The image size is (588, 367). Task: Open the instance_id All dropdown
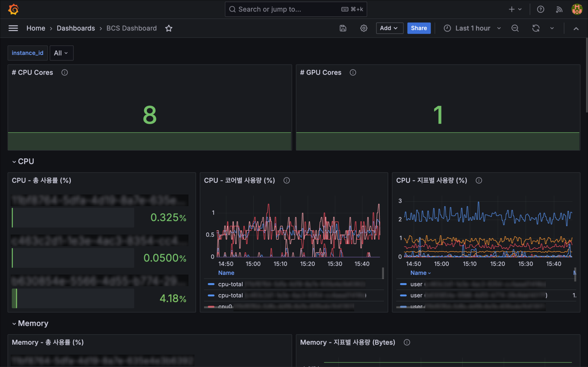(61, 53)
